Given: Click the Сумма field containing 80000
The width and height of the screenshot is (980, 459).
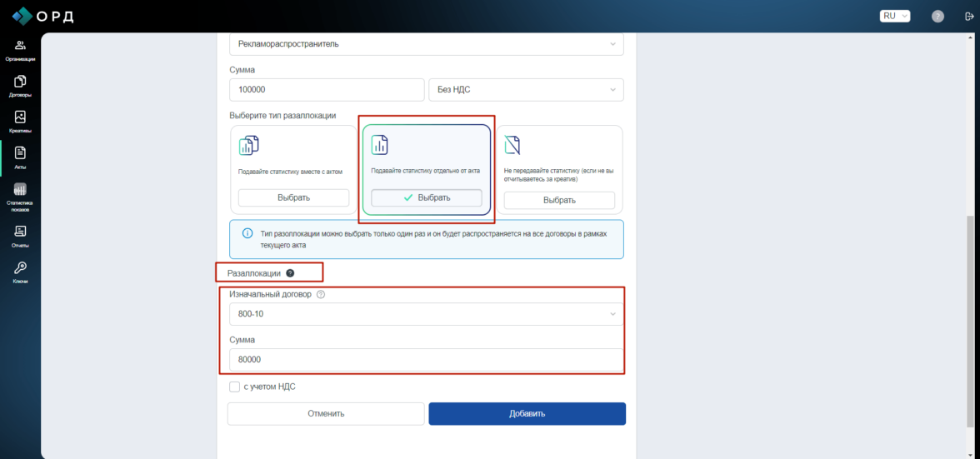Looking at the screenshot, I should pos(426,360).
